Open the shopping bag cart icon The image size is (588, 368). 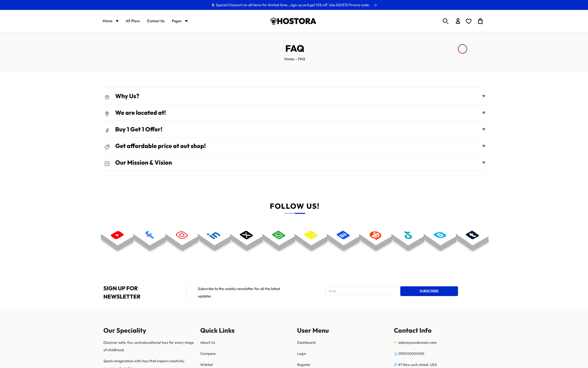pos(480,21)
